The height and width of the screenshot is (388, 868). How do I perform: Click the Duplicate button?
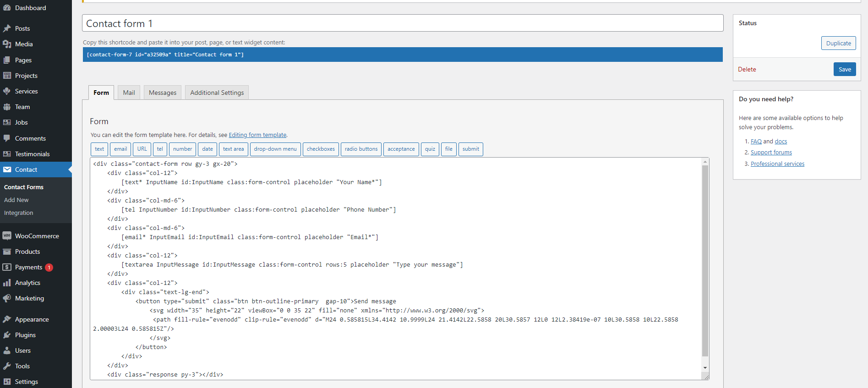tap(838, 43)
